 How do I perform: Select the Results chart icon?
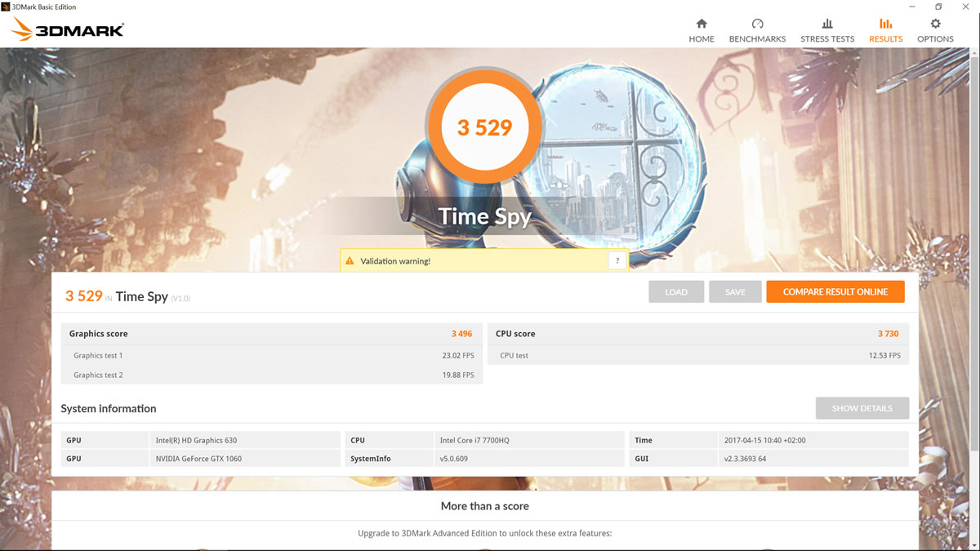pos(886,24)
